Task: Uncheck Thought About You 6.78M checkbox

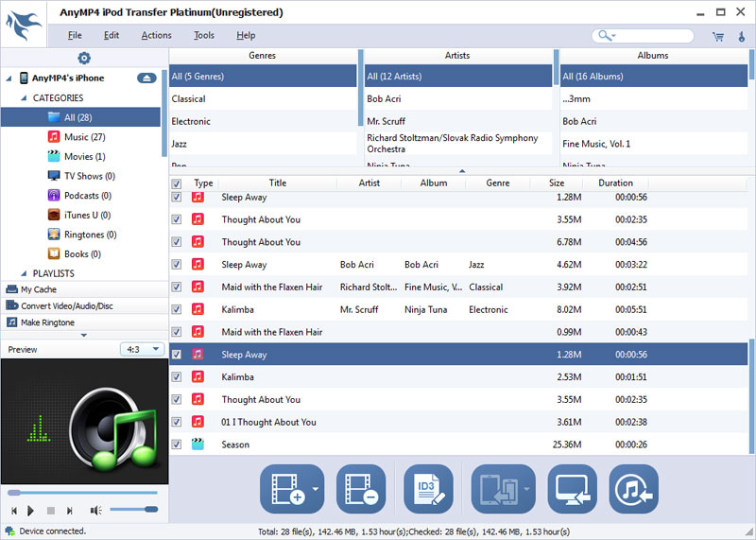Action: [177, 242]
